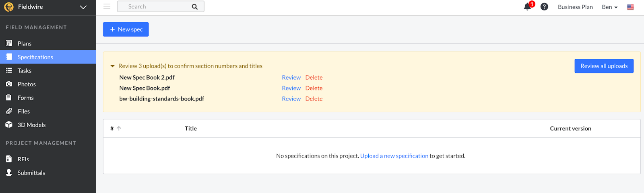The height and width of the screenshot is (193, 644).
Task: Expand the Fieldwire project dropdown chevron
Action: pos(83,7)
